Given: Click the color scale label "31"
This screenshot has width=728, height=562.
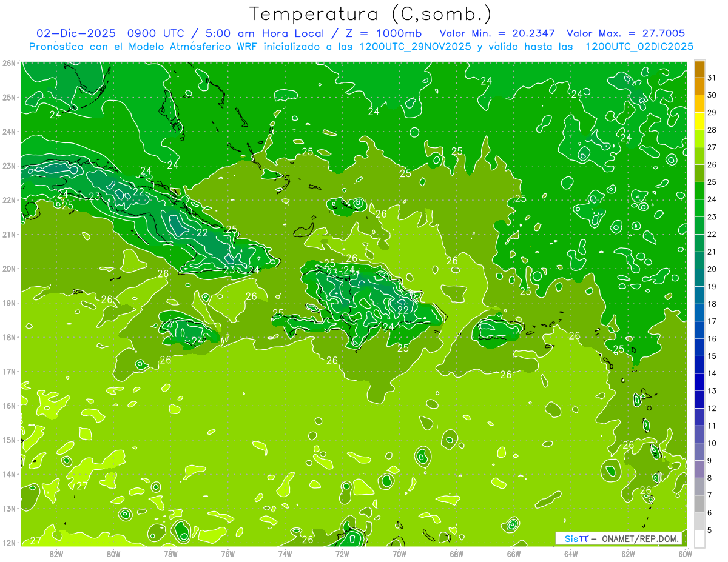Looking at the screenshot, I should (712, 78).
